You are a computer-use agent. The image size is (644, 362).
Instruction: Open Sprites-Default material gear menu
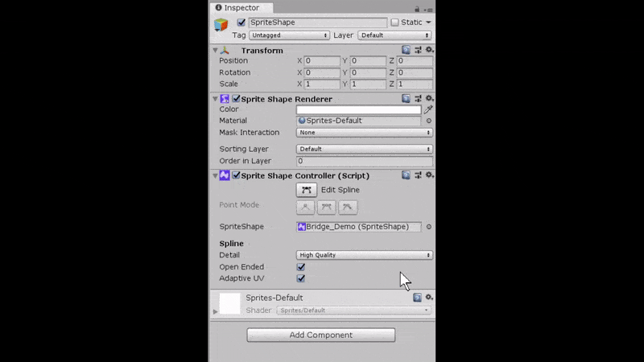pos(429,297)
